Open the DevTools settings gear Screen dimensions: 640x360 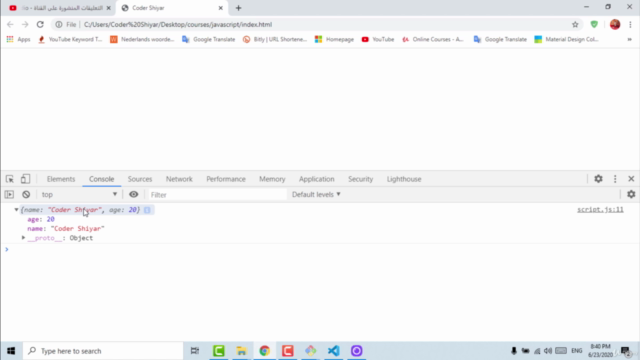(x=598, y=179)
